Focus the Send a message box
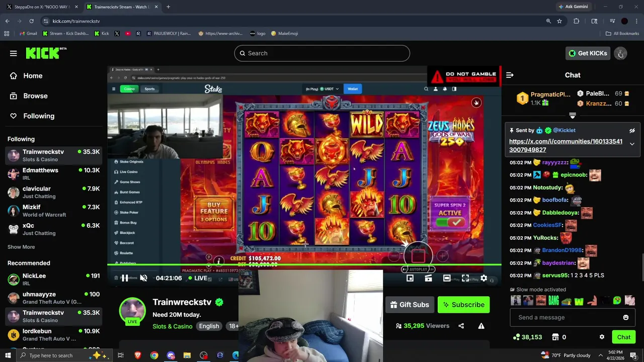Viewport: 644px width, 362px height. click(566, 317)
